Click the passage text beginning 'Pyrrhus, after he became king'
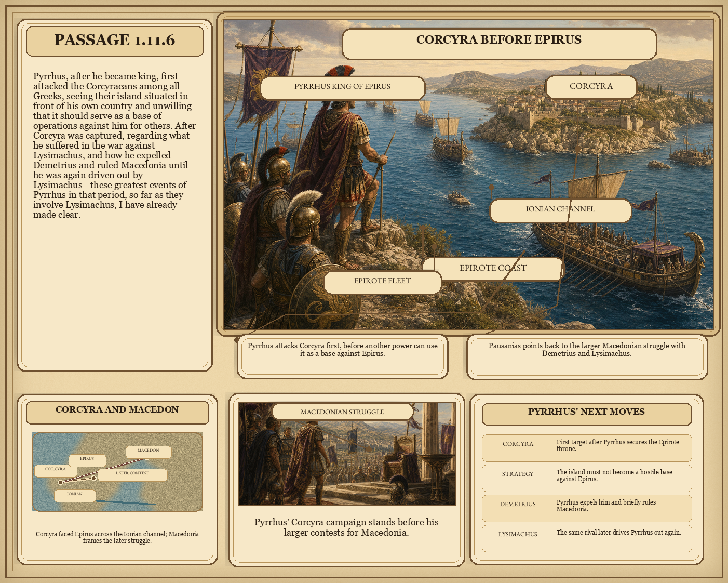Image resolution: width=728 pixels, height=583 pixels. pyautogui.click(x=115, y=145)
